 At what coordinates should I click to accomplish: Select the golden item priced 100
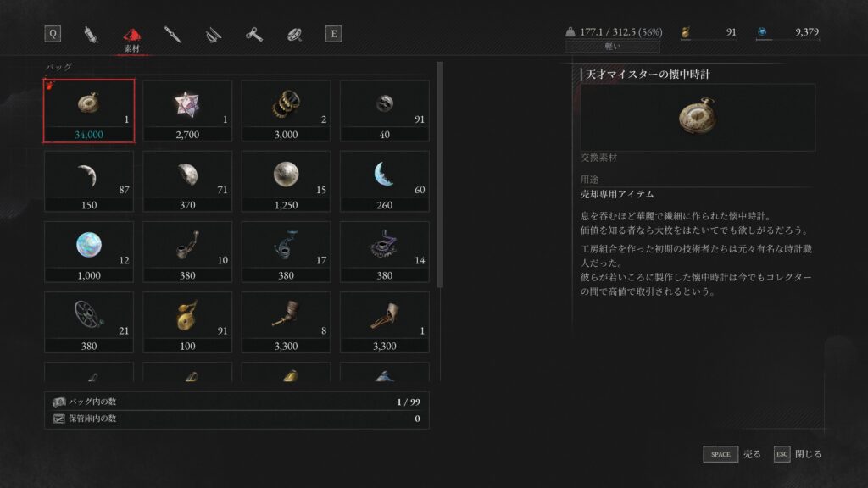coord(187,322)
